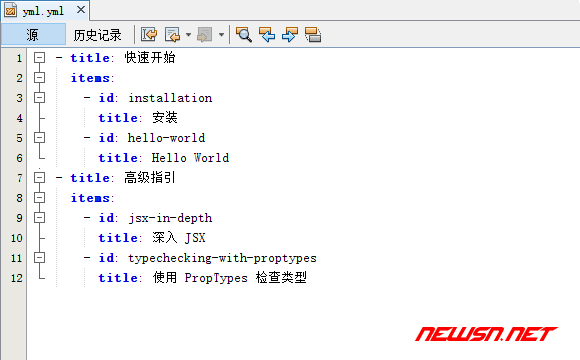Click the navigate Back icon in toolbar
Screen dimensions: 580x360
point(172,35)
